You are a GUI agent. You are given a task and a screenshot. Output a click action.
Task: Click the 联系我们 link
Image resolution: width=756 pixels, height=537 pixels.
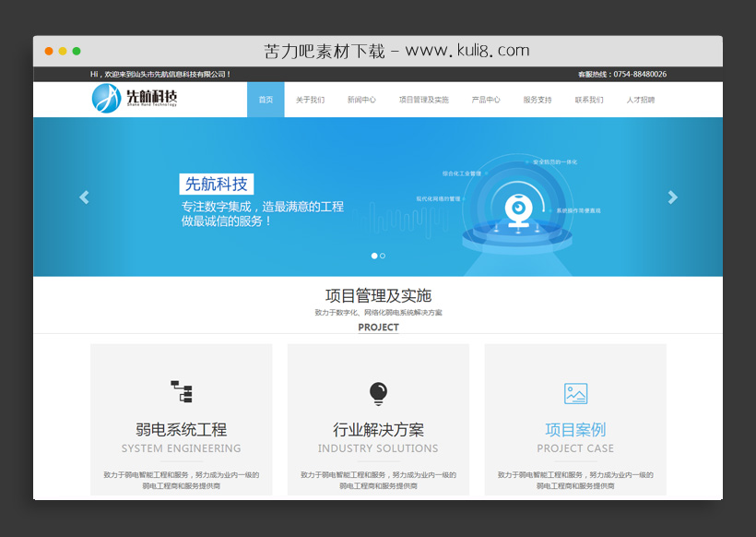pos(588,99)
